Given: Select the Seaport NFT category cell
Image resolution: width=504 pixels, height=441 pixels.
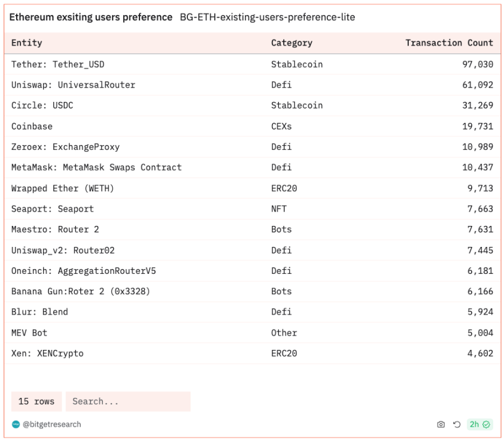Looking at the screenshot, I should coord(279,209).
